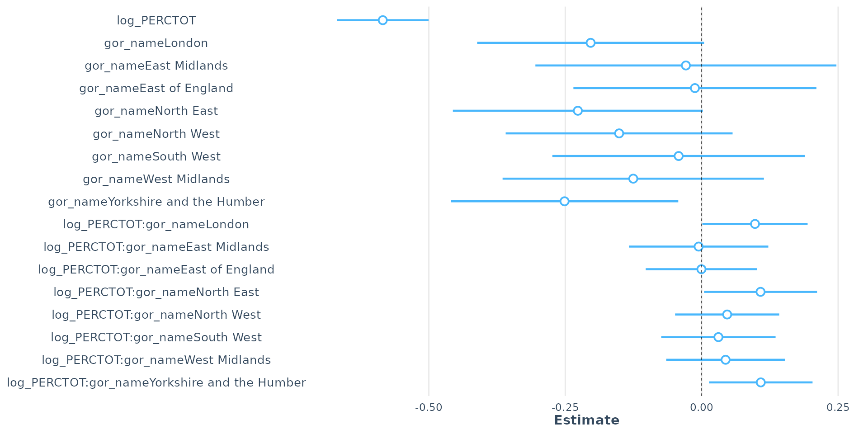Click the gor_nameYorkshire and the Humber main-effect circle

[x=564, y=201]
